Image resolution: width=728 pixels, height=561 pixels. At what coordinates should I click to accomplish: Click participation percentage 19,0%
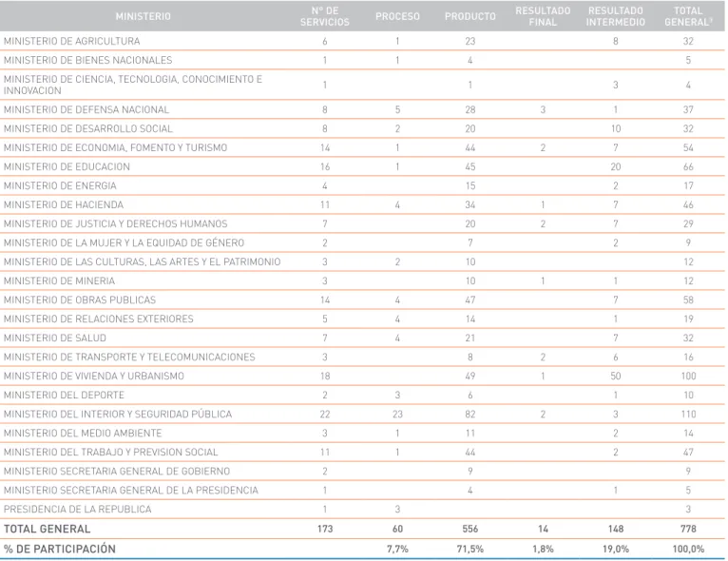pyautogui.click(x=616, y=549)
